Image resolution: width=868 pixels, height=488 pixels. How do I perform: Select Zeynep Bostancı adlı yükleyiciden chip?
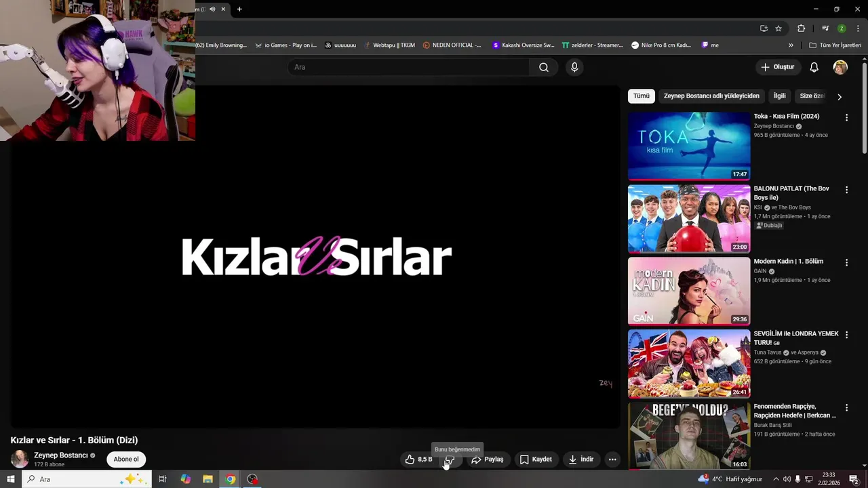[x=711, y=96]
